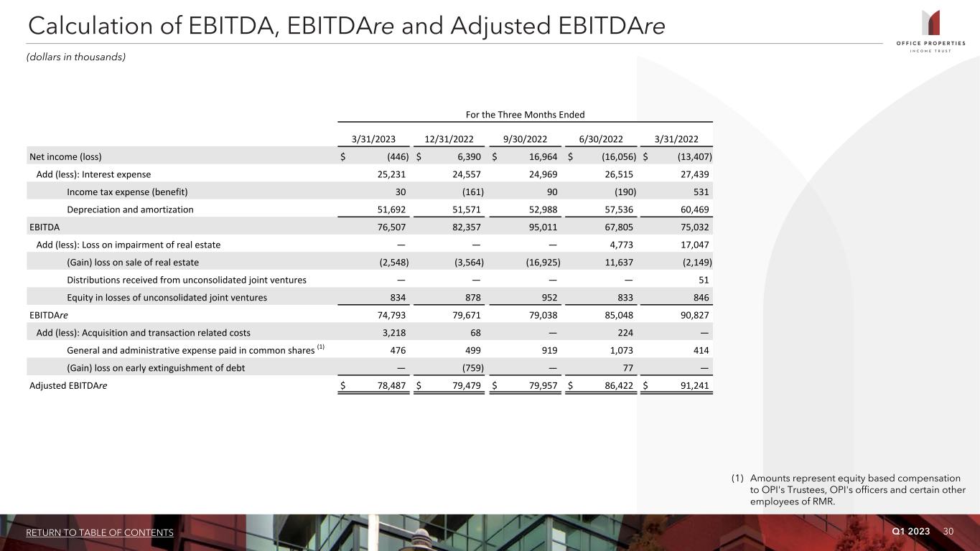Click the "EBITDAre" subtotal row label
This screenshot has width=980, height=551.
click(x=48, y=315)
